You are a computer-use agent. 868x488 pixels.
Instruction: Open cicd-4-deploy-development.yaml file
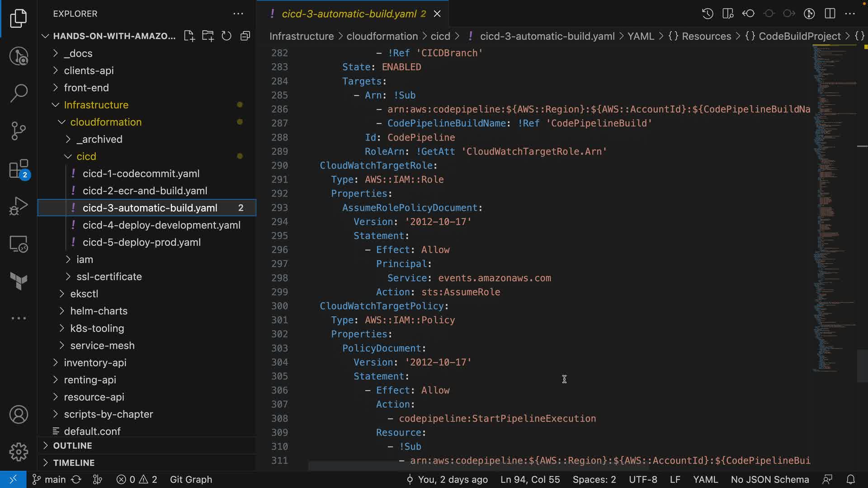tap(161, 225)
